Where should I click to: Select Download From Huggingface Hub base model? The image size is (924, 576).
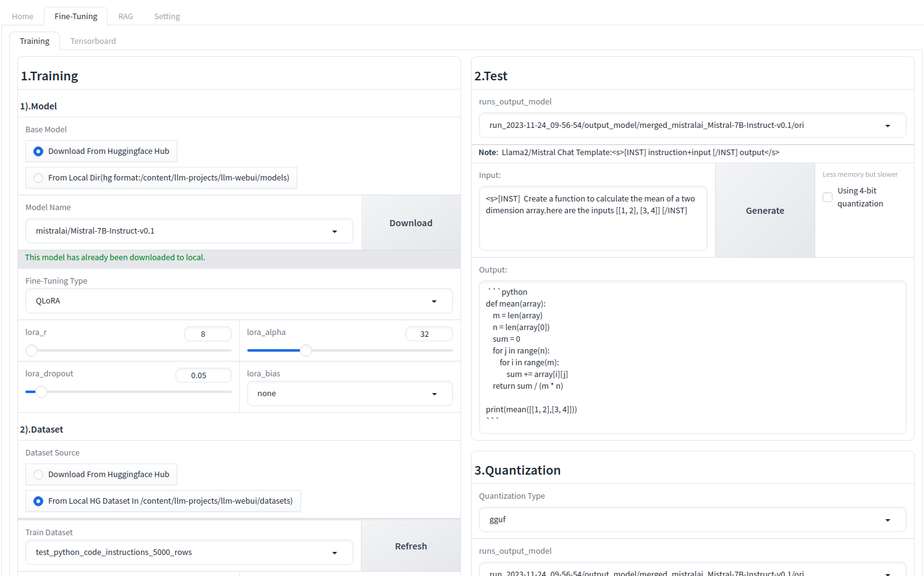[38, 151]
